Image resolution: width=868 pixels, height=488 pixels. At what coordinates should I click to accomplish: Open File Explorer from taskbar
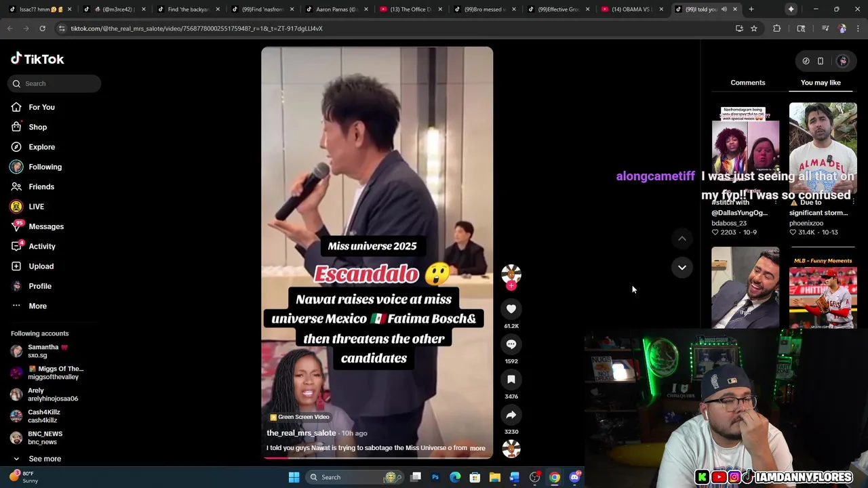pyautogui.click(x=495, y=477)
